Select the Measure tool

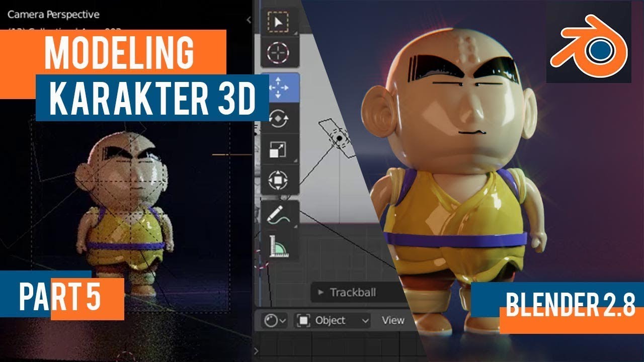[279, 246]
